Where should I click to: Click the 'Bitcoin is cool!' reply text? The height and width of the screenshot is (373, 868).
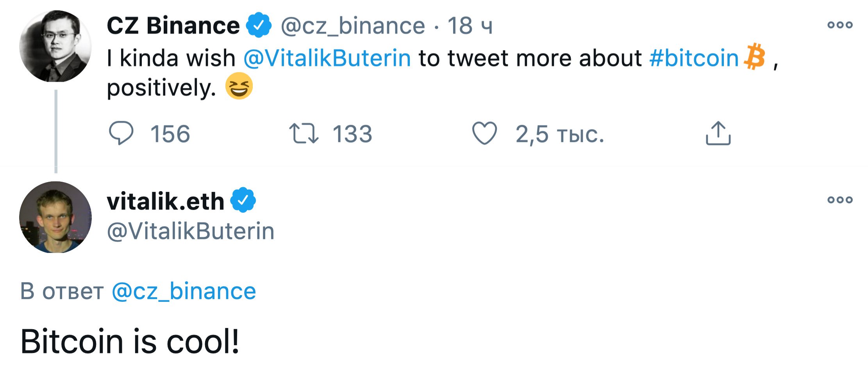pyautogui.click(x=130, y=341)
